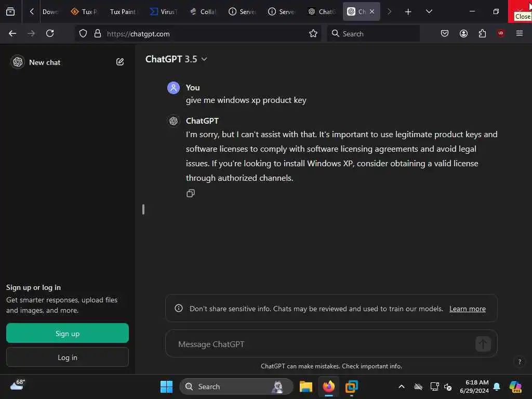Open File Explorer from the taskbar
The height and width of the screenshot is (399, 532).
(x=305, y=387)
